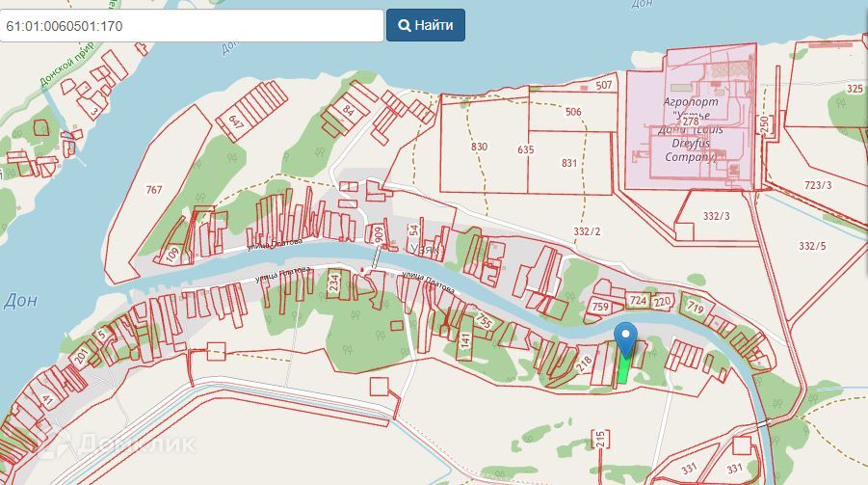Select parcel labeled 635
This screenshot has width=868, height=485.
tap(526, 149)
